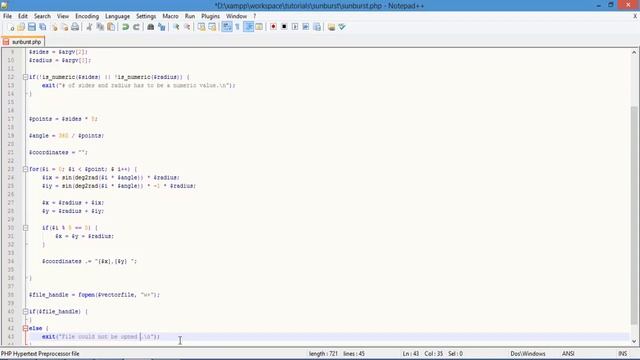The height and width of the screenshot is (360, 640).
Task: Open the View menu
Action: 63,16
